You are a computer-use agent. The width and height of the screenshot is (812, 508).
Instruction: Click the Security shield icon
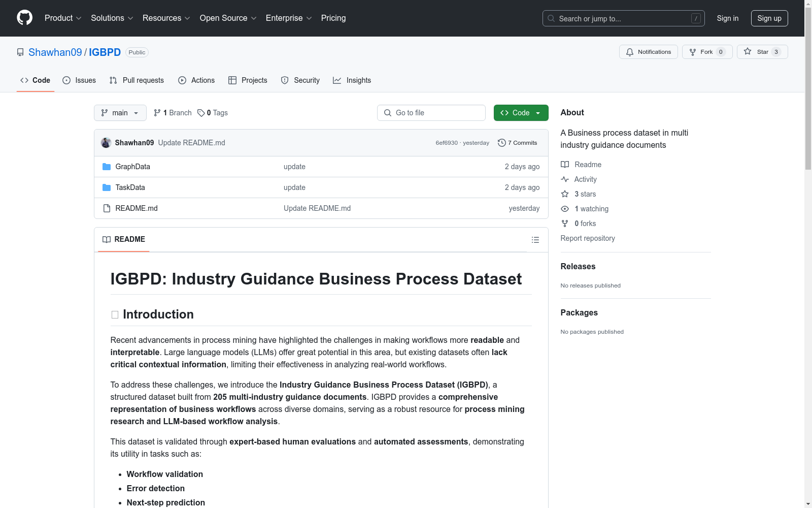tap(285, 80)
